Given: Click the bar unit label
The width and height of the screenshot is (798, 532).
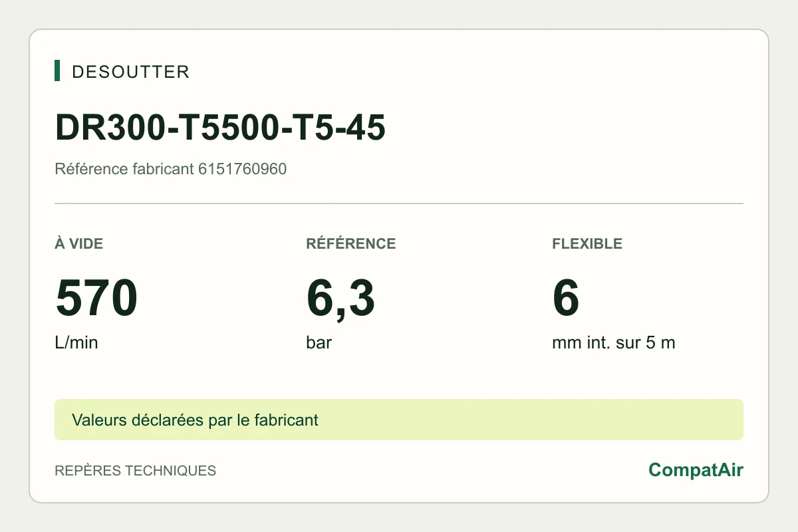Looking at the screenshot, I should click(x=319, y=343).
